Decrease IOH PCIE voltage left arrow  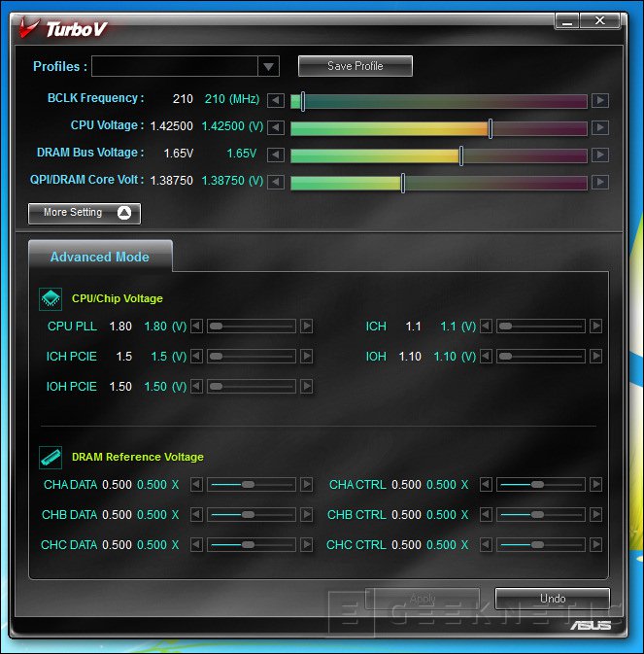(197, 386)
